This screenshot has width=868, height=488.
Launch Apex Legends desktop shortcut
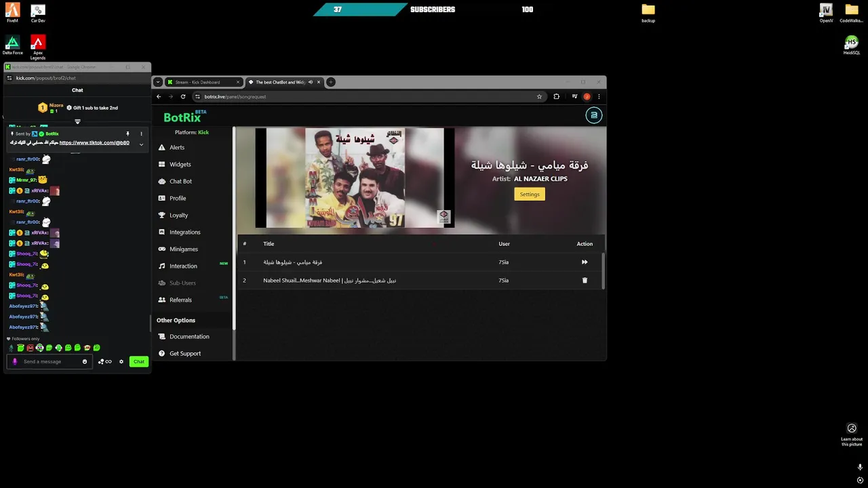(38, 47)
